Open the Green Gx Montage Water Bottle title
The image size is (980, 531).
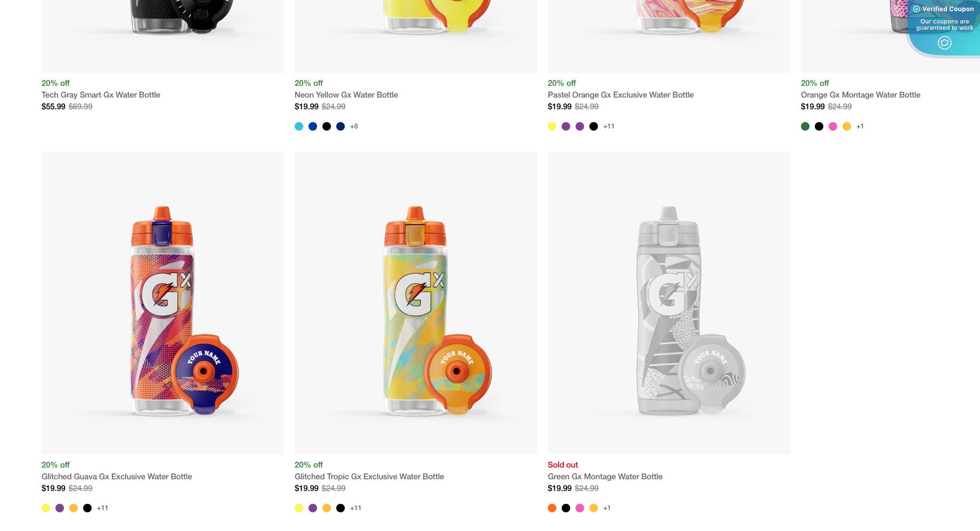(605, 477)
